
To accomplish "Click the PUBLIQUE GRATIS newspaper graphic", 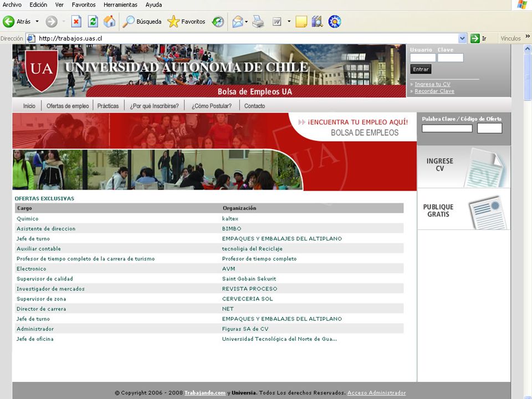I will point(488,212).
